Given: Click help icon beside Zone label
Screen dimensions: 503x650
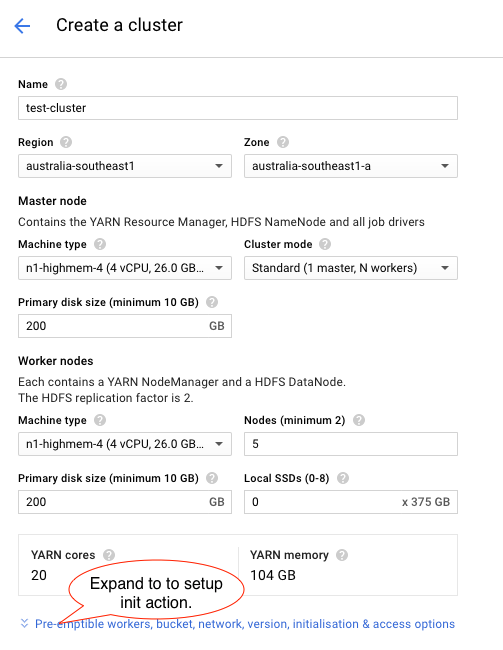Looking at the screenshot, I should 283,142.
